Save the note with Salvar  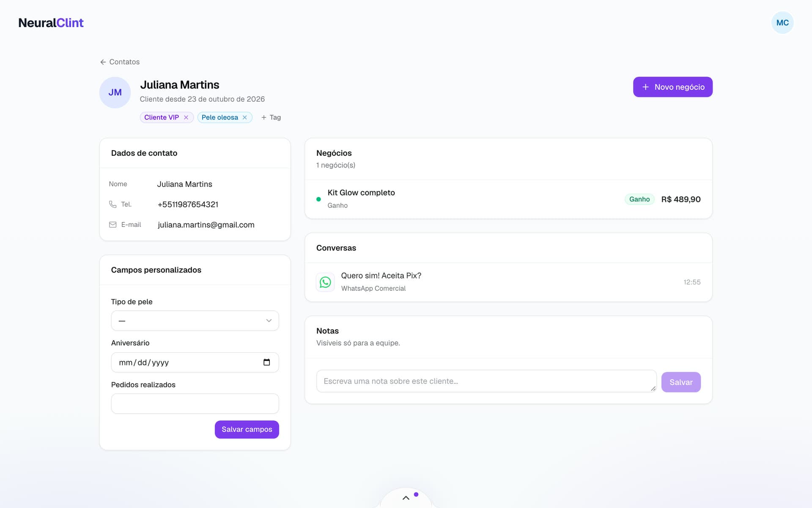(x=681, y=382)
